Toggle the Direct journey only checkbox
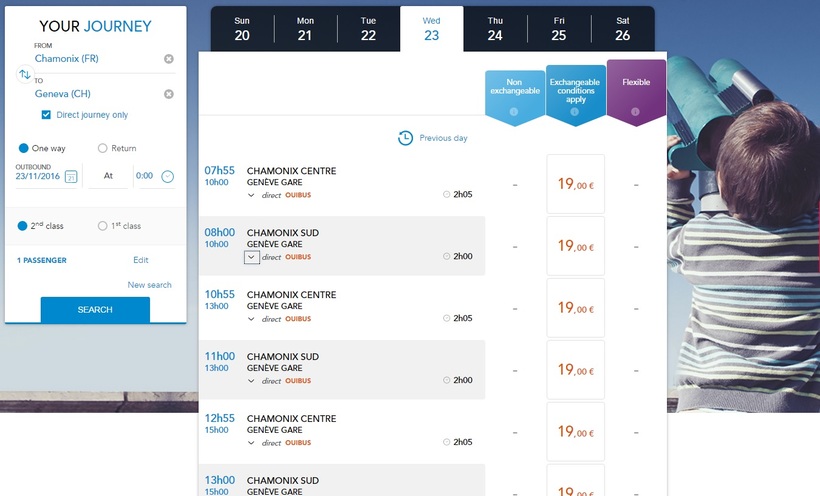This screenshot has height=496, width=820. click(46, 115)
